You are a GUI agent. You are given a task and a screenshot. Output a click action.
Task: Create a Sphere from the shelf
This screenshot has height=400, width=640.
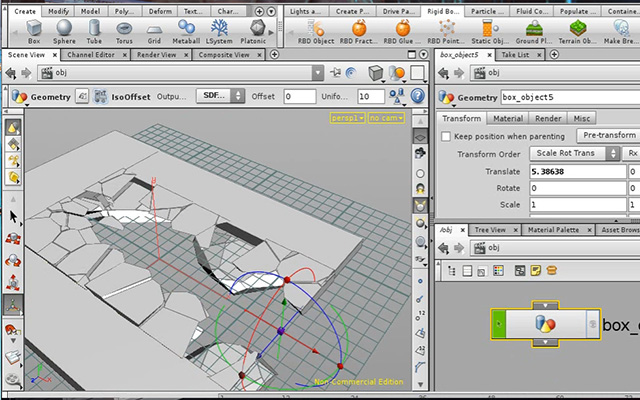point(64,31)
